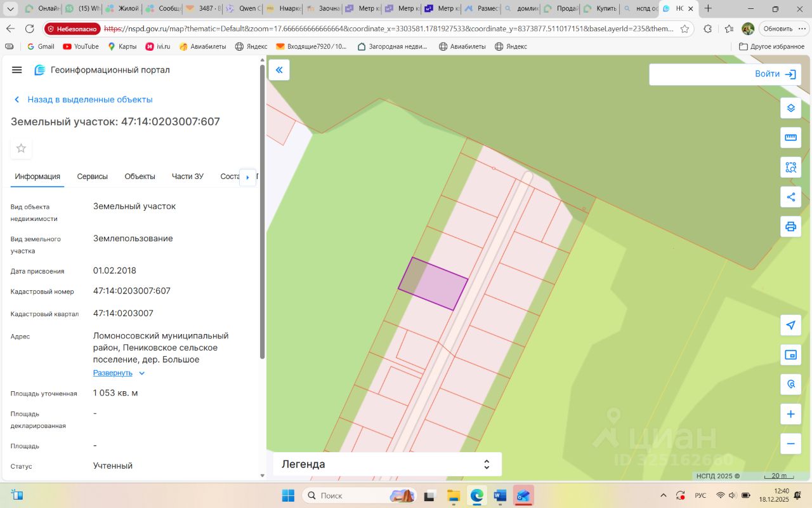Screen dimensions: 812x508
Task: Show hidden system tray icons
Action: tap(663, 495)
